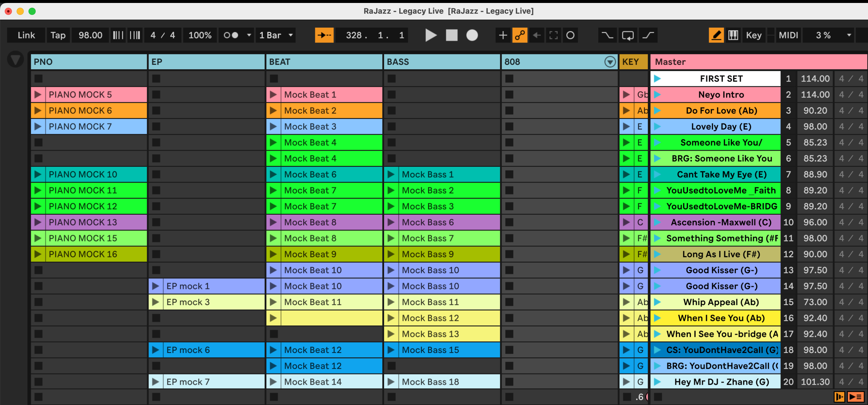Launch the Hey Mr DJ - Zhane (G) scene
This screenshot has width=868, height=405.
[x=657, y=382]
